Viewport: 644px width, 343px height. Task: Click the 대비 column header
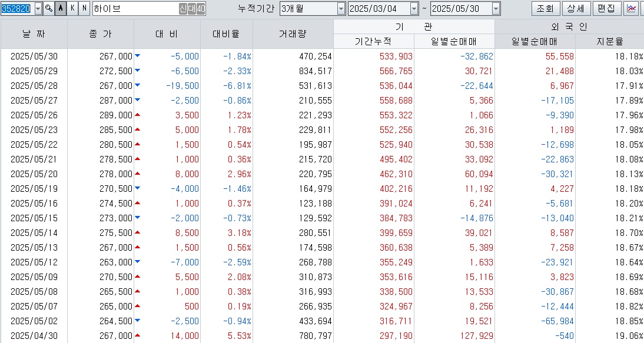click(x=167, y=34)
